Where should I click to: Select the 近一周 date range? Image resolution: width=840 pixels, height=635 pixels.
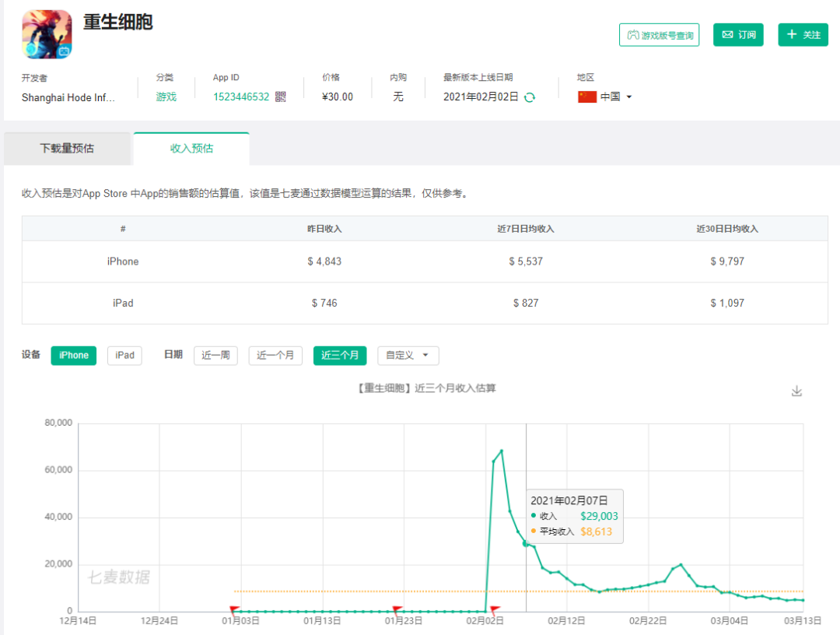pyautogui.click(x=215, y=356)
